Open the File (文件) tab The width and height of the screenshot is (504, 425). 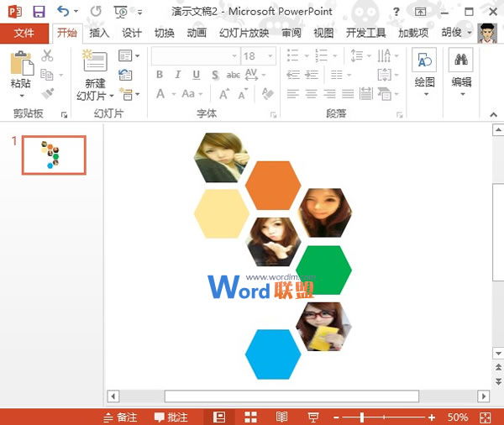click(x=24, y=33)
